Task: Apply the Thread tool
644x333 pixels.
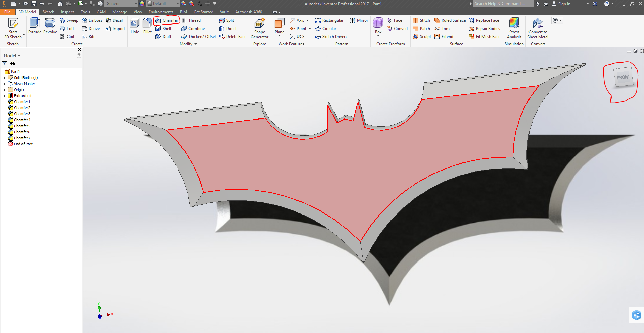Action: [191, 20]
